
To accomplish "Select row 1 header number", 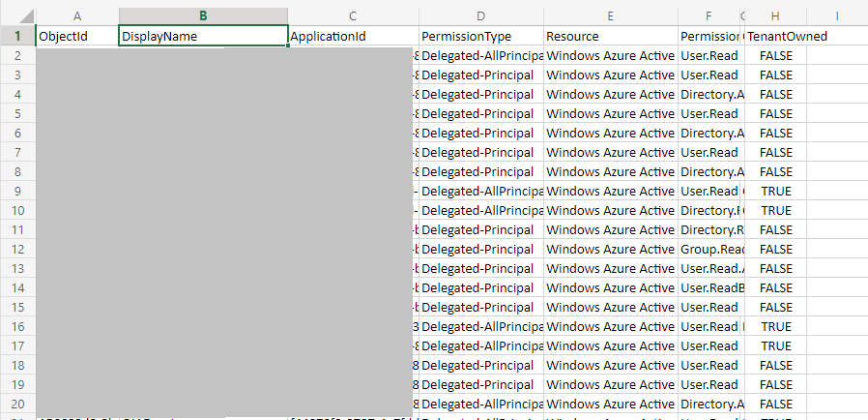I will [x=17, y=36].
